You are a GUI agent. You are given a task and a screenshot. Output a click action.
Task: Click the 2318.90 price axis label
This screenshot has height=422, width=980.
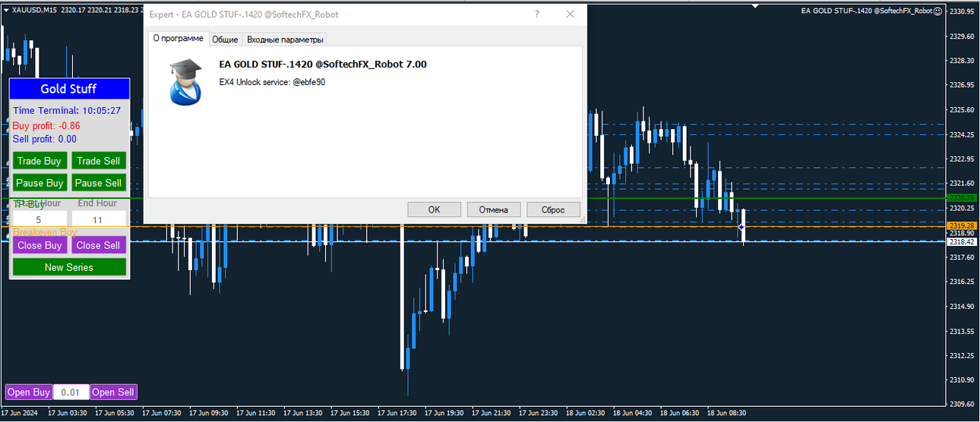click(x=963, y=233)
